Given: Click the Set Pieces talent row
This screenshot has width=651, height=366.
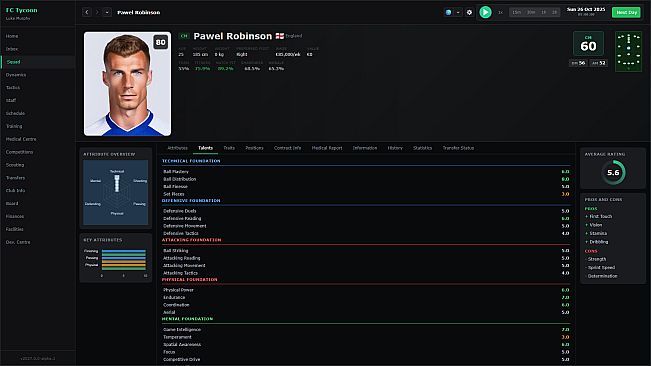Looking at the screenshot, I should pos(366,194).
